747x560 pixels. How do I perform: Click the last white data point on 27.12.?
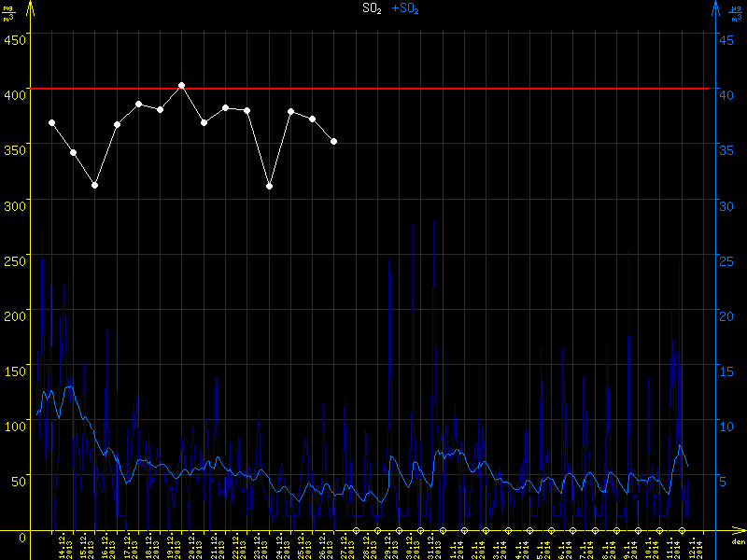click(x=334, y=141)
